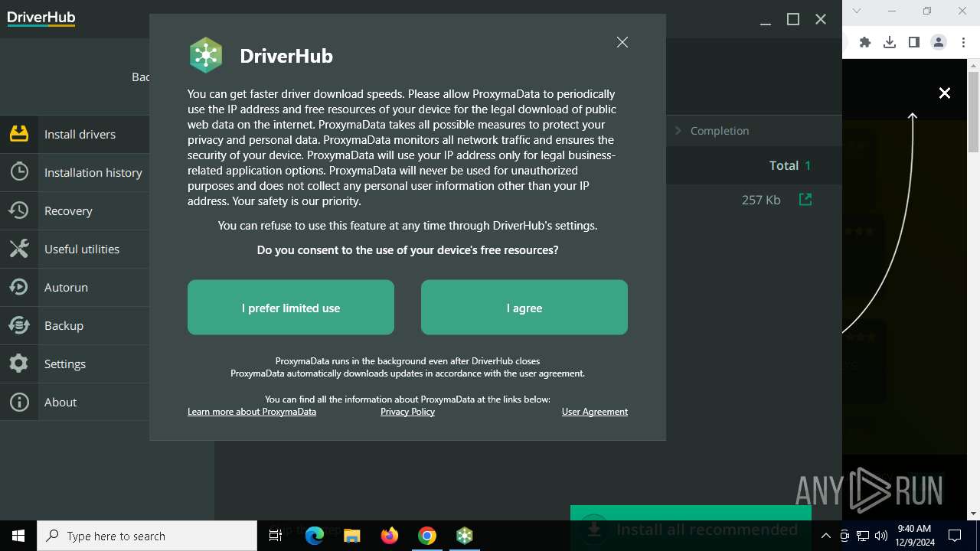Click the 257 Kb size text
The image size is (980, 551).
[761, 200]
